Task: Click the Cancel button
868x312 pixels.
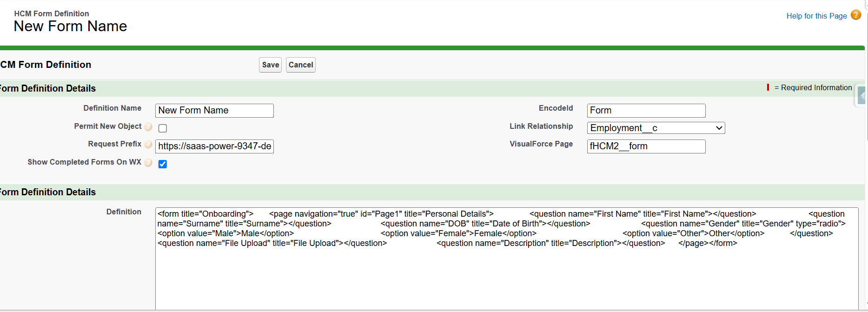Action: tap(301, 65)
